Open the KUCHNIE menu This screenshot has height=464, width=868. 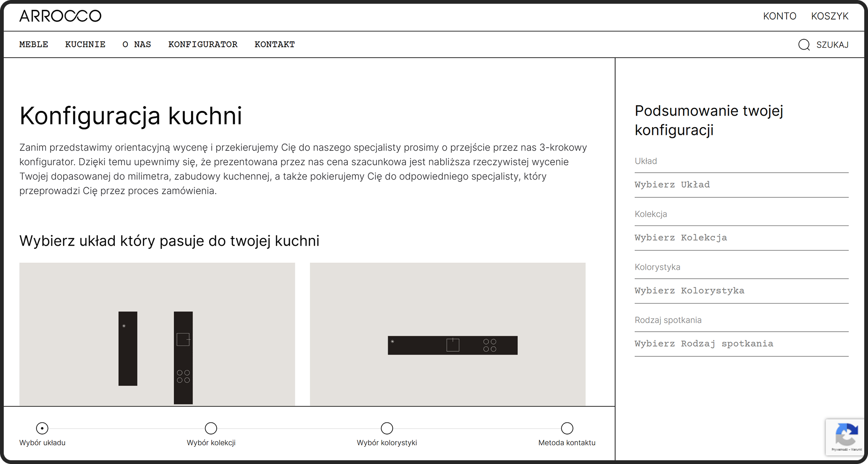coord(85,44)
